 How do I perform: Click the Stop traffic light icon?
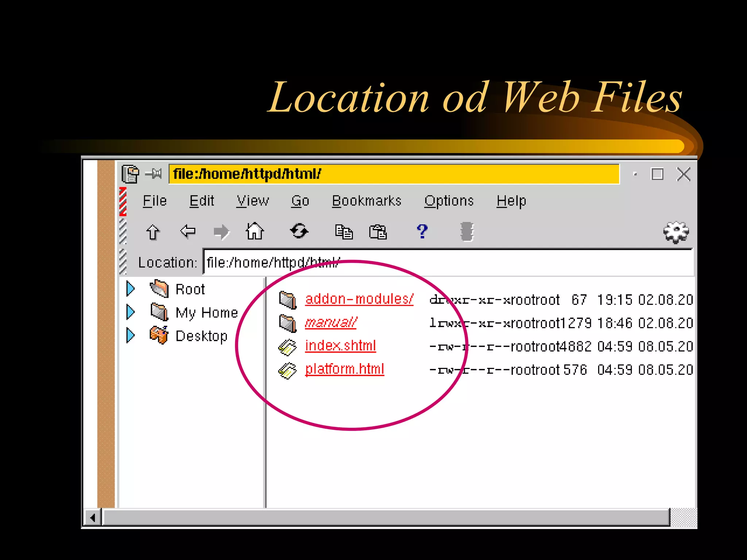[x=467, y=232]
